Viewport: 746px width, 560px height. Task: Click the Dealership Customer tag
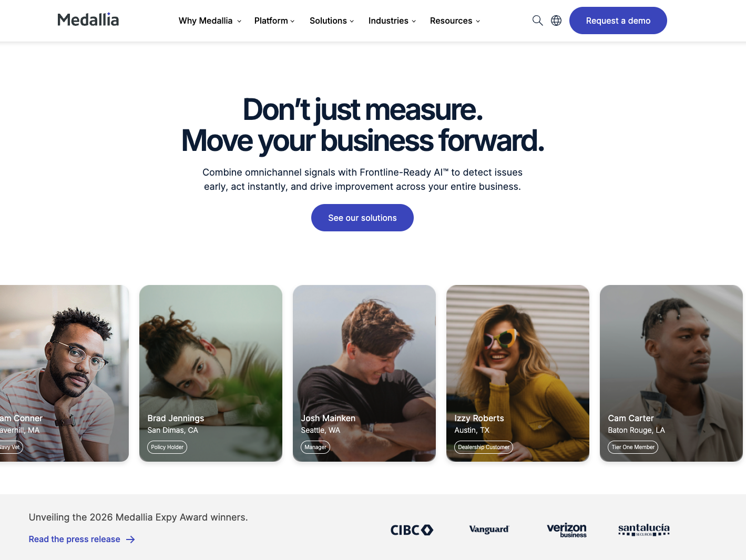tap(484, 447)
